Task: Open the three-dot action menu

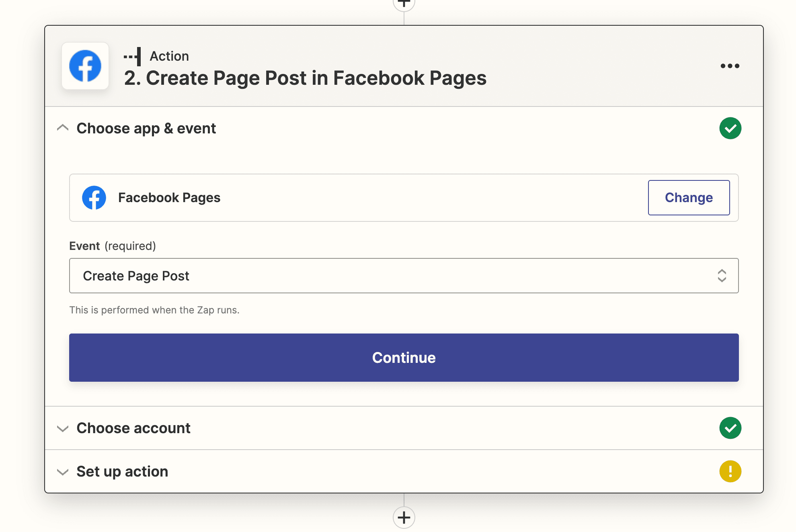Action: pyautogui.click(x=730, y=66)
